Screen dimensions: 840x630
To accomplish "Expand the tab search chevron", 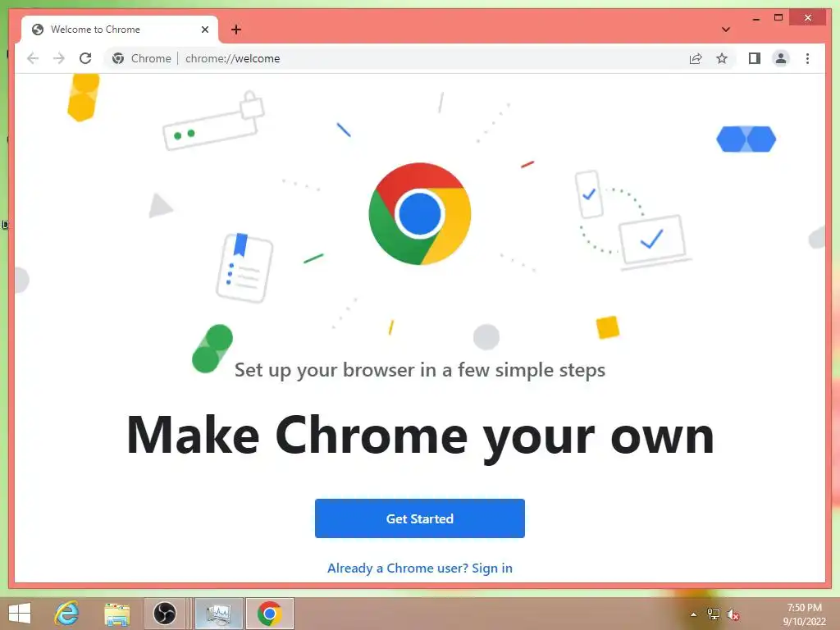I will click(x=726, y=30).
